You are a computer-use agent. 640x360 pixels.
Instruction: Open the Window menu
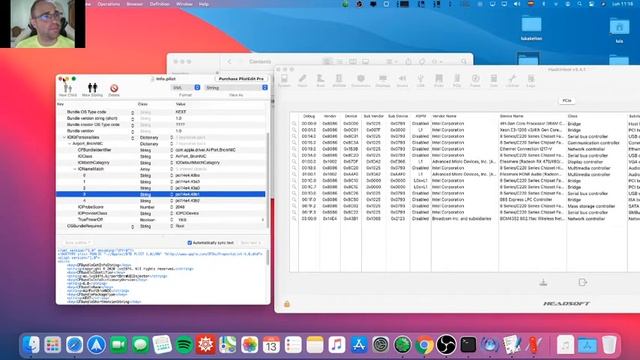pos(184,4)
